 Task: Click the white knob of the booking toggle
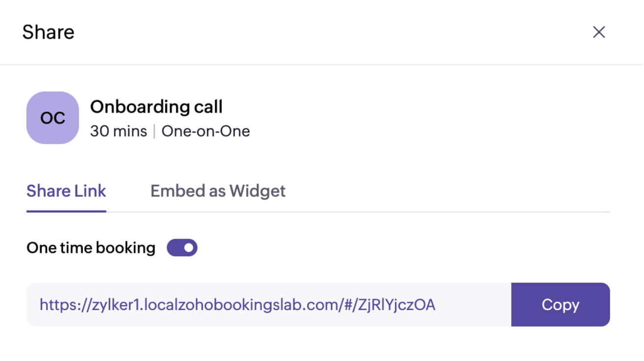tap(189, 248)
